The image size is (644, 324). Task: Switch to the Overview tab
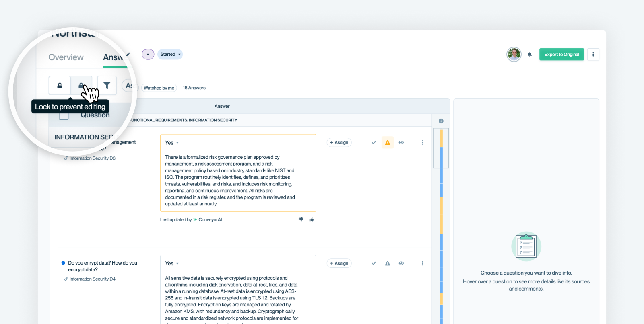click(66, 57)
